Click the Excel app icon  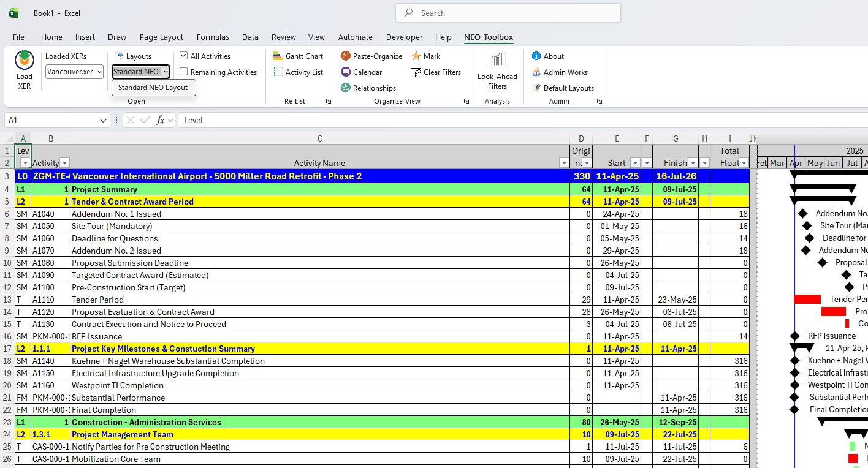click(x=13, y=13)
